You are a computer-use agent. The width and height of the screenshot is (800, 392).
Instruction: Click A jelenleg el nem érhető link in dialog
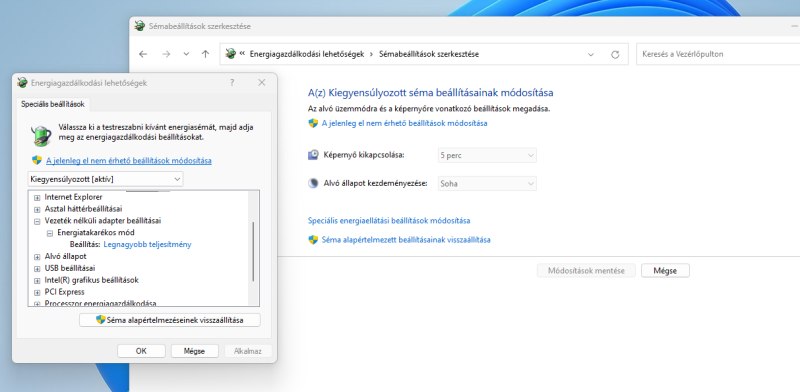(129, 161)
